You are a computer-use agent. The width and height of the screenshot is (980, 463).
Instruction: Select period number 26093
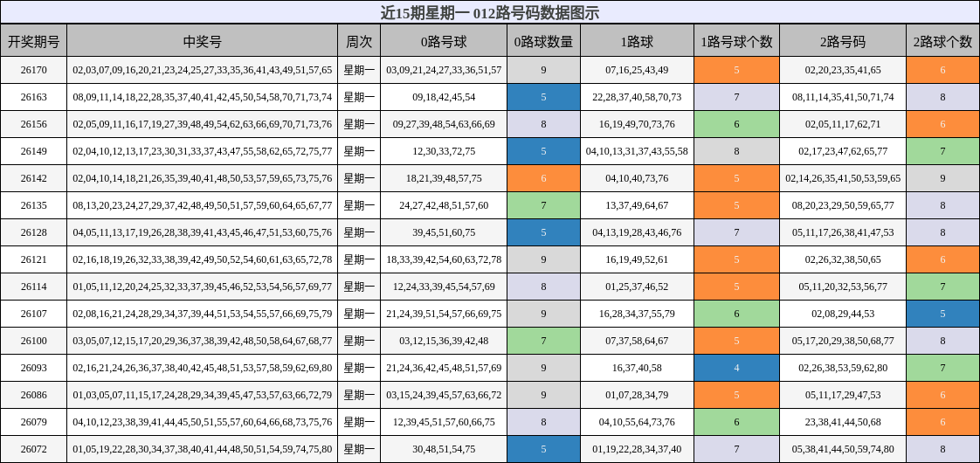coord(34,368)
